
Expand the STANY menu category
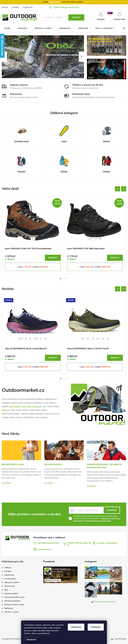click(x=9, y=28)
